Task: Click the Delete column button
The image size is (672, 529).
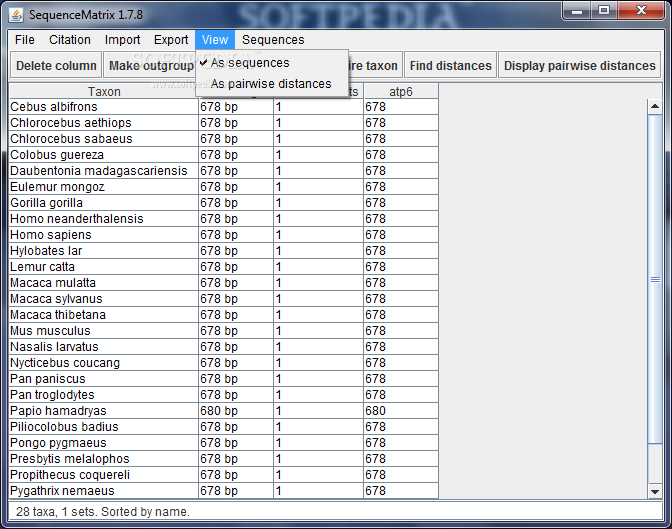Action: 56,66
